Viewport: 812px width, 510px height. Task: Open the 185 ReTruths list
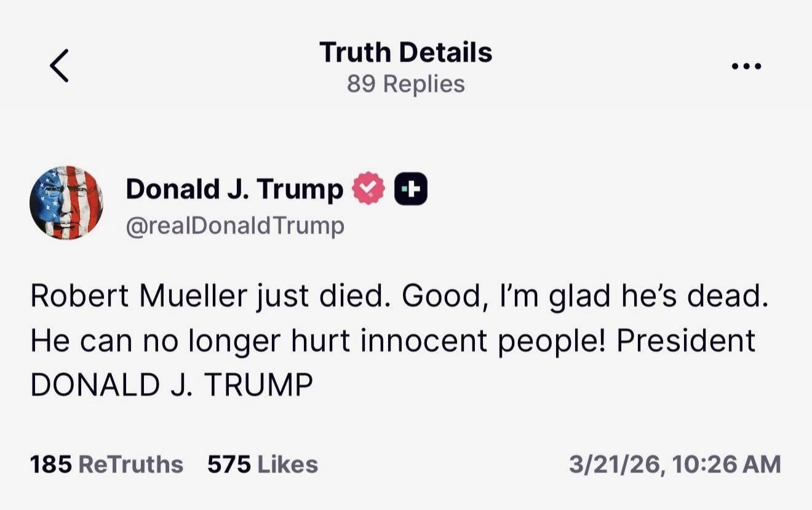click(x=106, y=464)
